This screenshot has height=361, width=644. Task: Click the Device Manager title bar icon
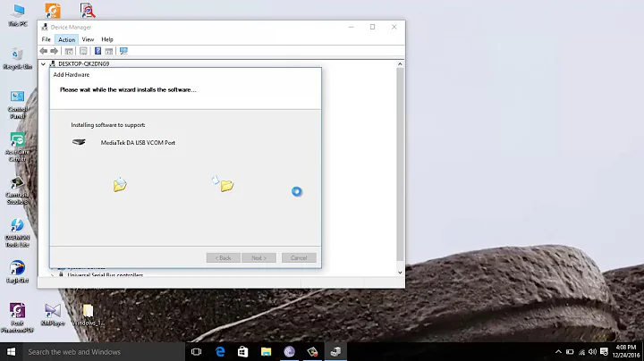[45, 27]
